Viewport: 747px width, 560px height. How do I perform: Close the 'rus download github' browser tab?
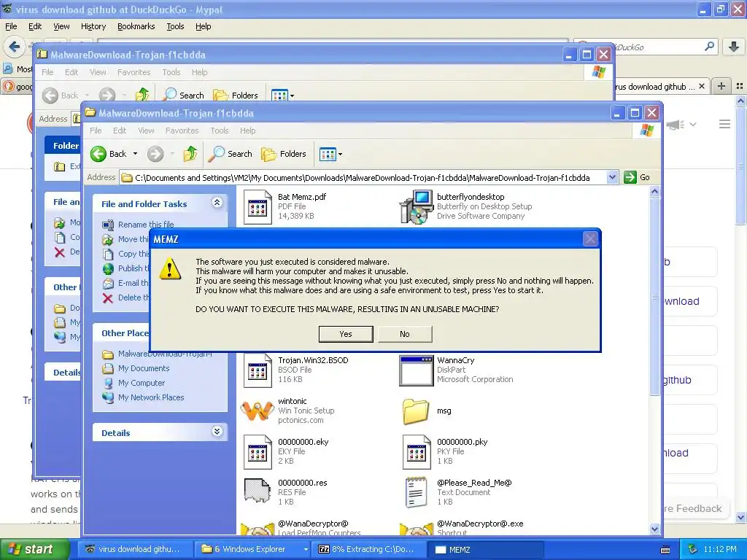point(701,86)
